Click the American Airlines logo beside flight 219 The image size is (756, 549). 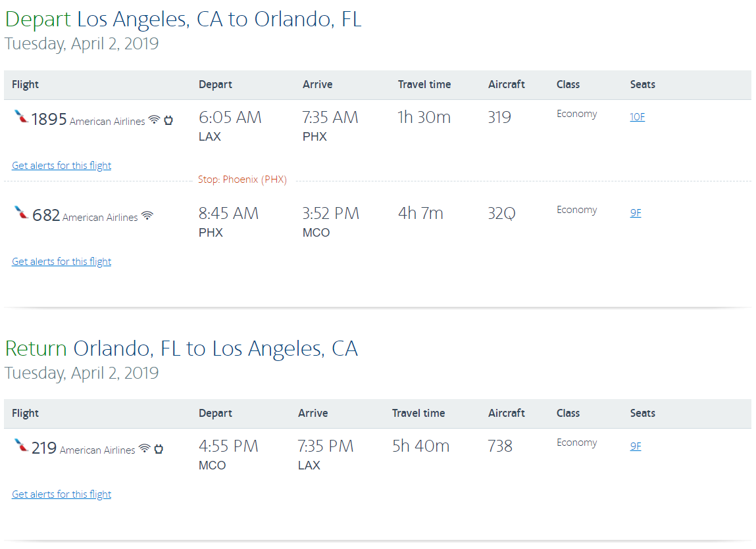point(21,446)
